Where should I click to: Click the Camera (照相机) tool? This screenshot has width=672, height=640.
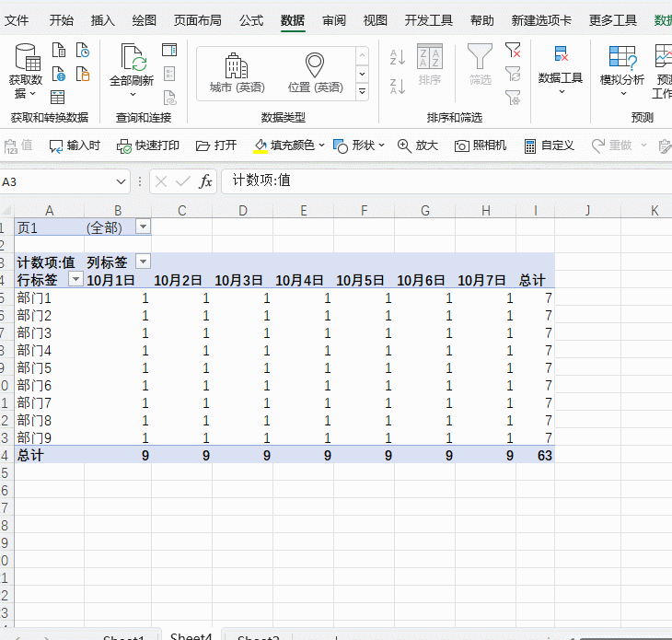(x=481, y=145)
